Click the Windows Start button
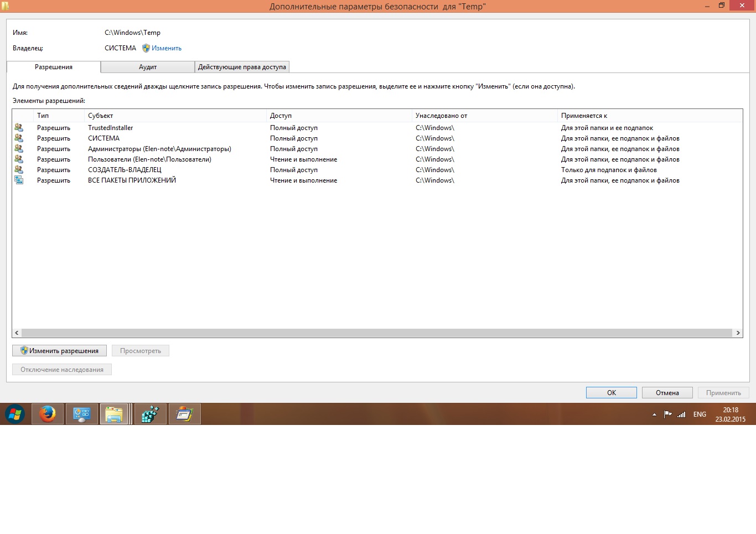Viewport: 756px width, 534px height. (x=15, y=414)
